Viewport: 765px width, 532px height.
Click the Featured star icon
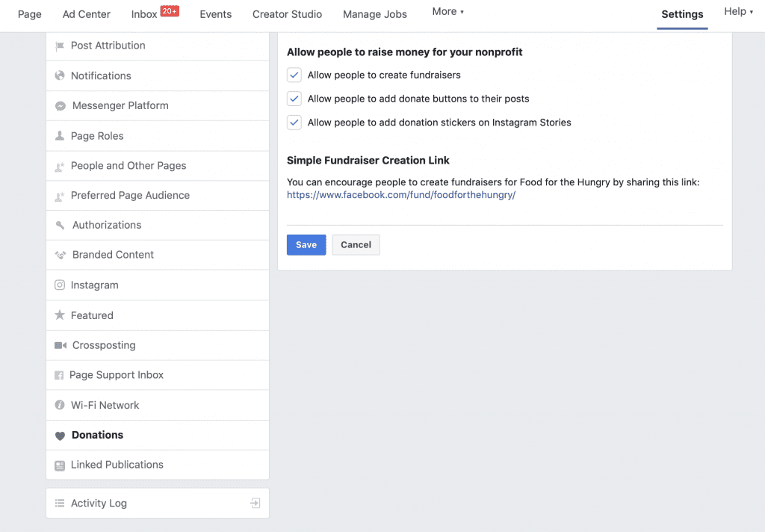tap(60, 315)
